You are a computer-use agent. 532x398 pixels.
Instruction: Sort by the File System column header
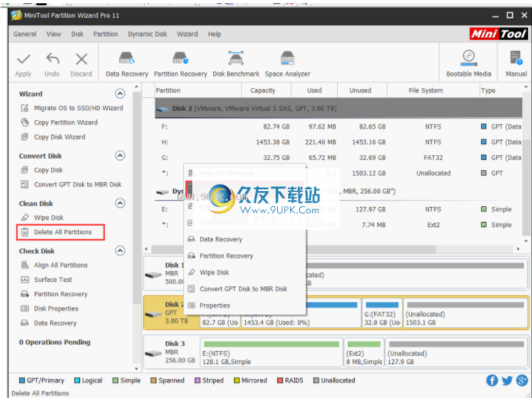pos(433,90)
